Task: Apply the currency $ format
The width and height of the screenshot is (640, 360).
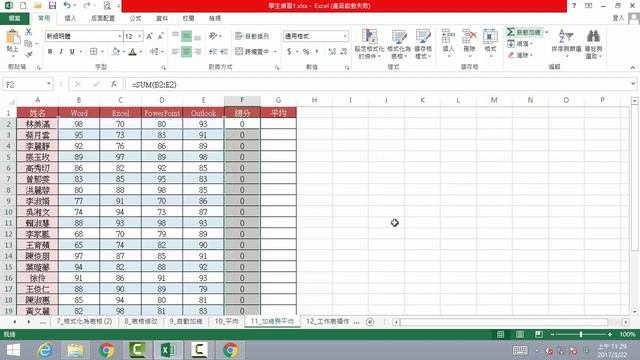Action: (x=289, y=51)
